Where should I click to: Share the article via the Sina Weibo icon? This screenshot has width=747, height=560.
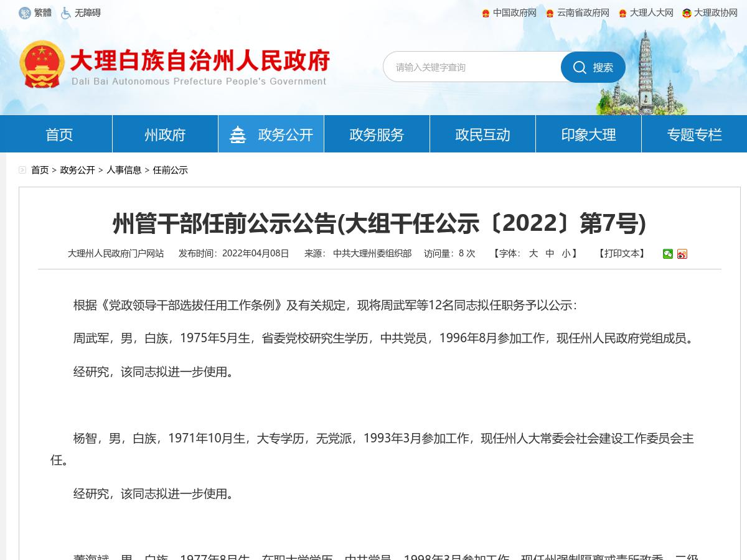[682, 254]
